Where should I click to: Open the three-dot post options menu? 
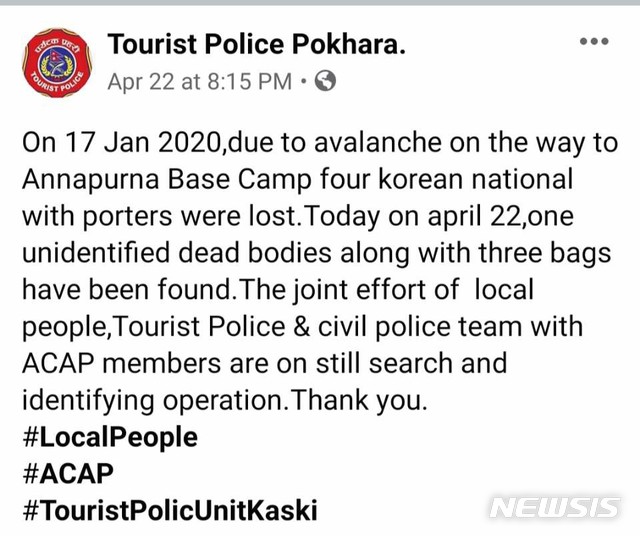click(x=594, y=41)
